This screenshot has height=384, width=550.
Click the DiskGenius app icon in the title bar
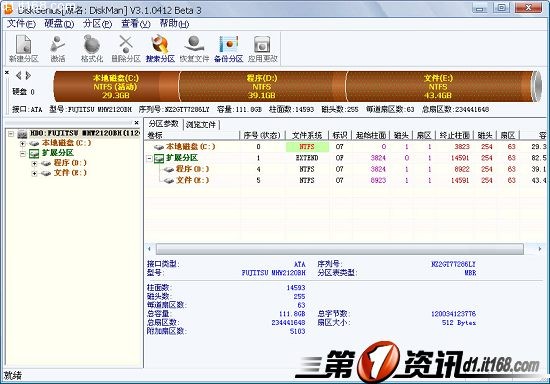(8, 9)
